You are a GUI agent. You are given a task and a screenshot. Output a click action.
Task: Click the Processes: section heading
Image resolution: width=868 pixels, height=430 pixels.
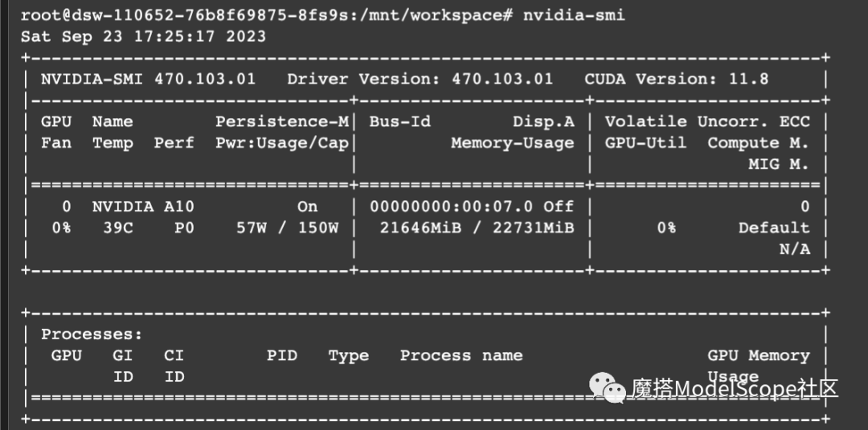(92, 334)
